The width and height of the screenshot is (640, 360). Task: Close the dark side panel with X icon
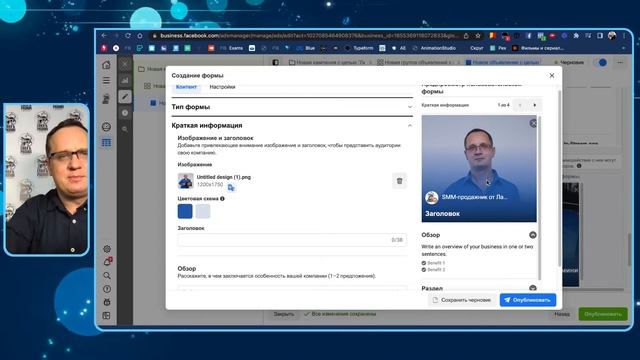click(125, 64)
